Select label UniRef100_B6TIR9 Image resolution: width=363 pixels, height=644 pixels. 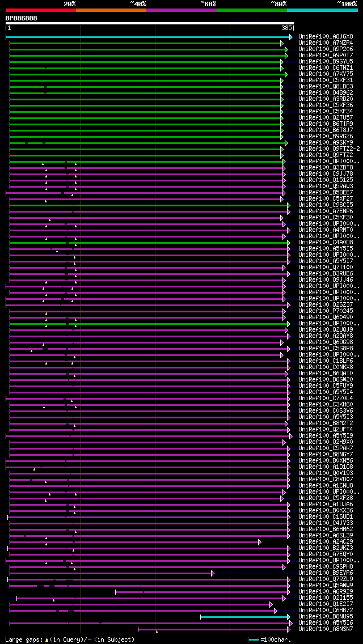click(x=326, y=124)
